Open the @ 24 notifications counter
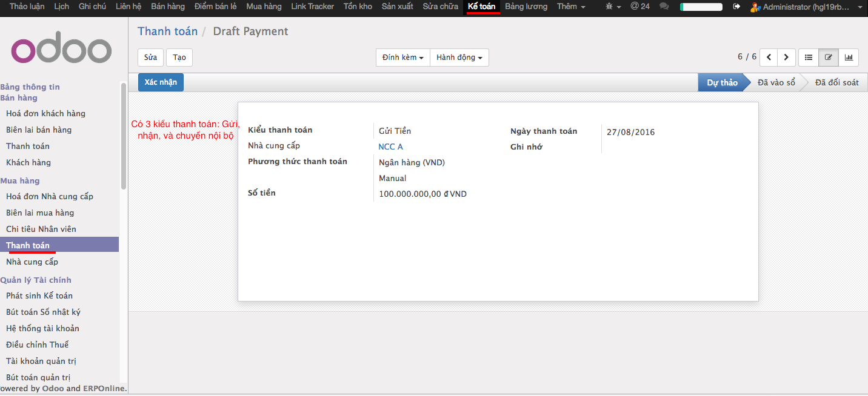This screenshot has height=396, width=868. click(640, 7)
